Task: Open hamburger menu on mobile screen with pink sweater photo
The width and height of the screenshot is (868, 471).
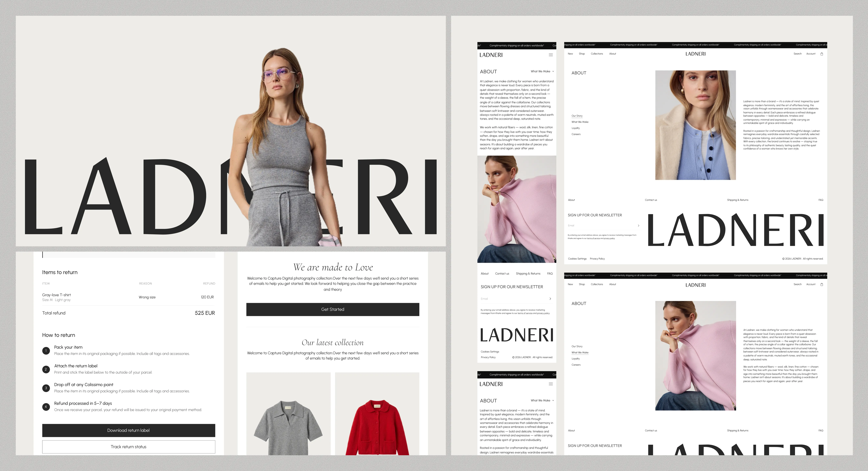Action: point(551,55)
